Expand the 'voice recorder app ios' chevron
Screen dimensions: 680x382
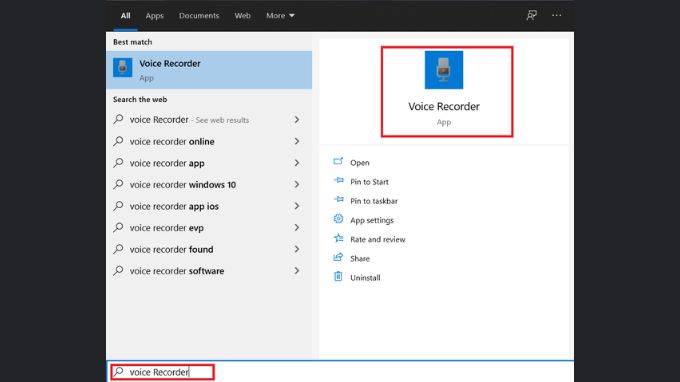[297, 206]
